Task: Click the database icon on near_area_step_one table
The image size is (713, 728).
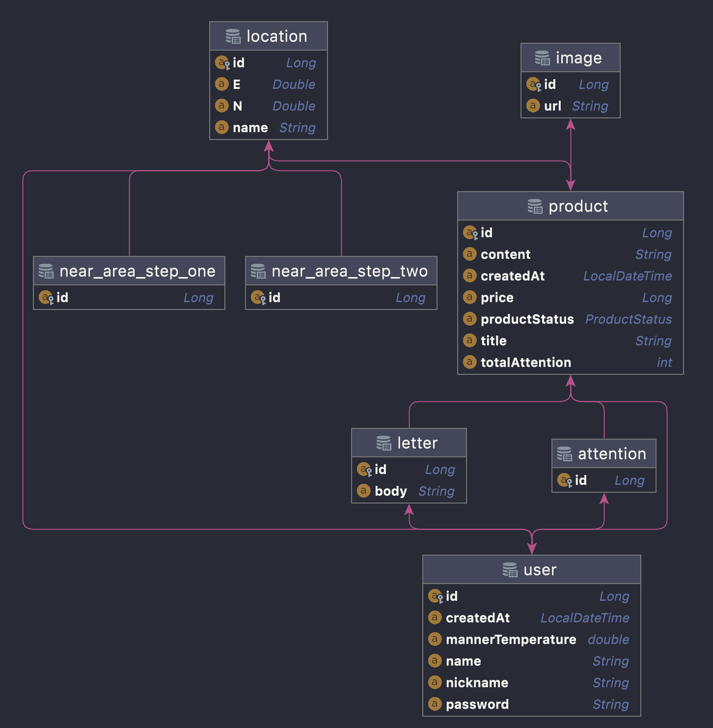Action: click(46, 271)
